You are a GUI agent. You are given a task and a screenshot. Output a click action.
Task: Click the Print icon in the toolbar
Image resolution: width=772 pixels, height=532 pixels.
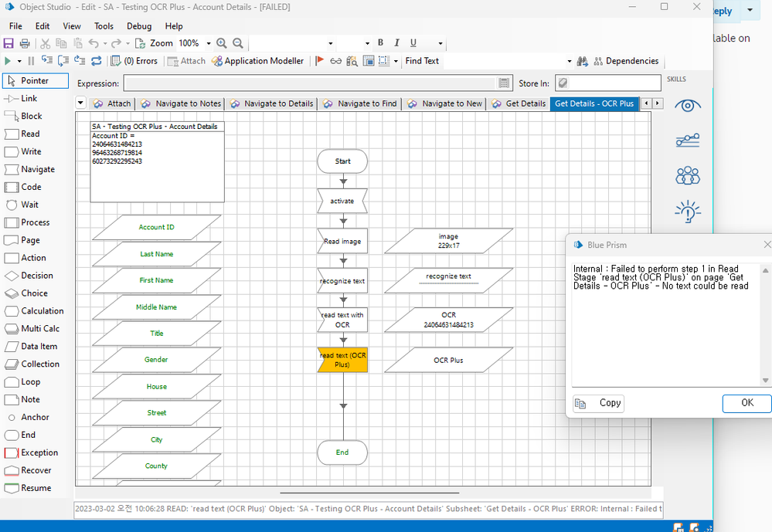coord(25,43)
